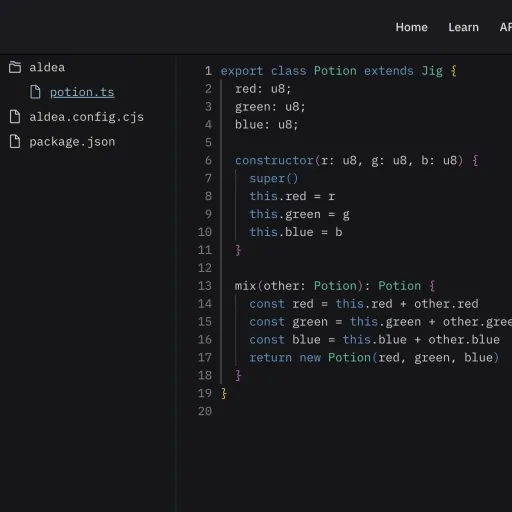Place cursor on 'red: u8;' line
The height and width of the screenshot is (512, 512).
263,89
